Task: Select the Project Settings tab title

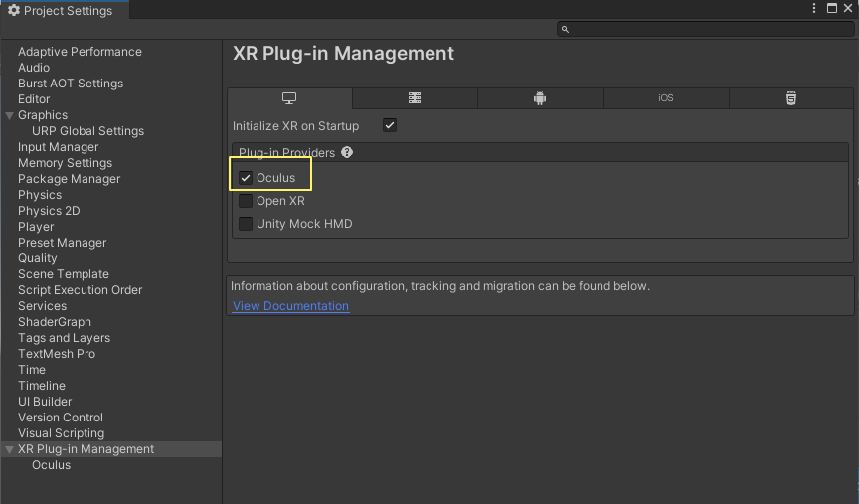Action: [x=68, y=10]
